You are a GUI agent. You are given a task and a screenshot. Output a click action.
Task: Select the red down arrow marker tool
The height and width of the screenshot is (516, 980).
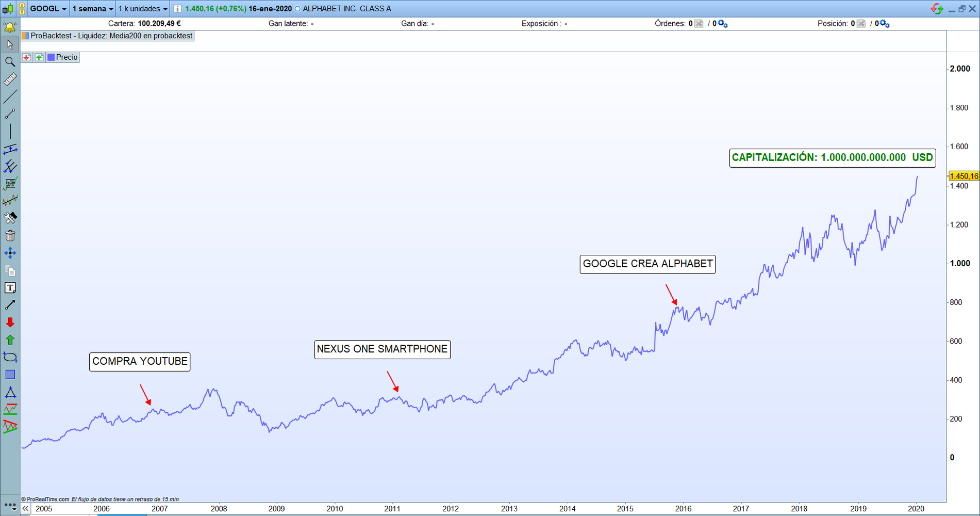tap(10, 322)
